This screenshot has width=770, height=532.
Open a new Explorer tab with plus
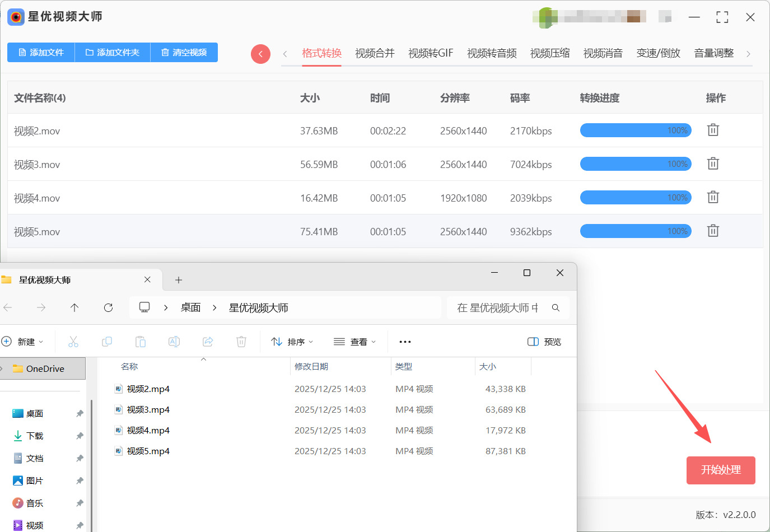pos(179,280)
